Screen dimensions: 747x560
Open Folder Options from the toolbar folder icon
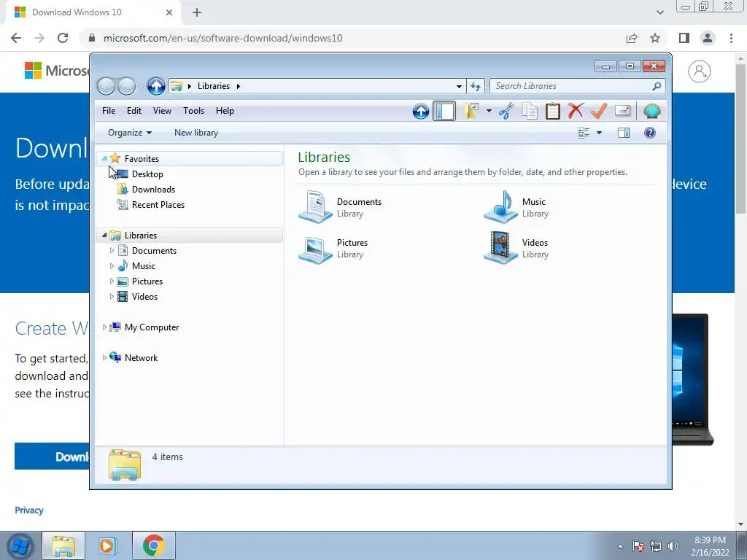tap(471, 111)
